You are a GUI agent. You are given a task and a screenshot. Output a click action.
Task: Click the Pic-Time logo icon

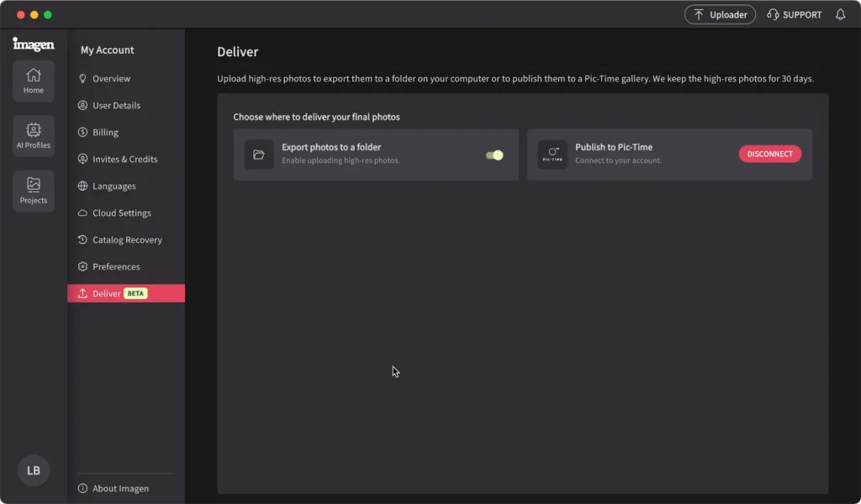pos(552,155)
